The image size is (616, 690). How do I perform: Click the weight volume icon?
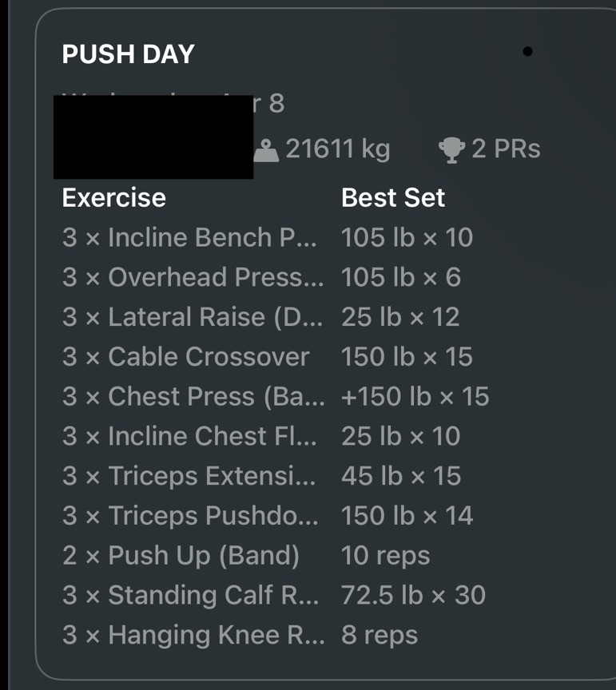266,149
